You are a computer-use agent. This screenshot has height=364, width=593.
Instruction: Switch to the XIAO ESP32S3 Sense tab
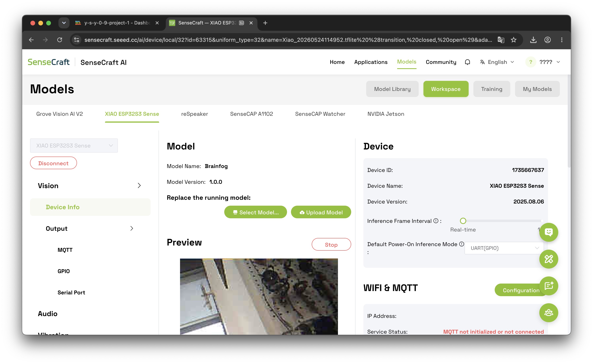pyautogui.click(x=132, y=114)
